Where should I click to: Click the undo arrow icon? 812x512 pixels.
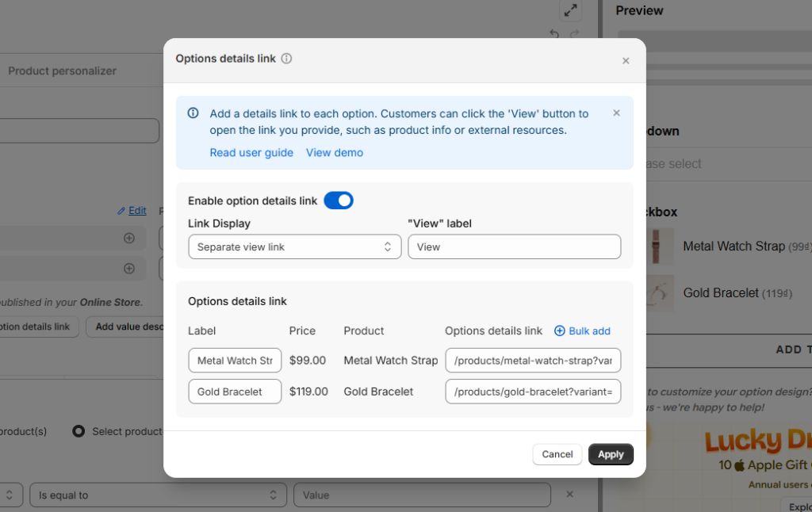tap(554, 34)
